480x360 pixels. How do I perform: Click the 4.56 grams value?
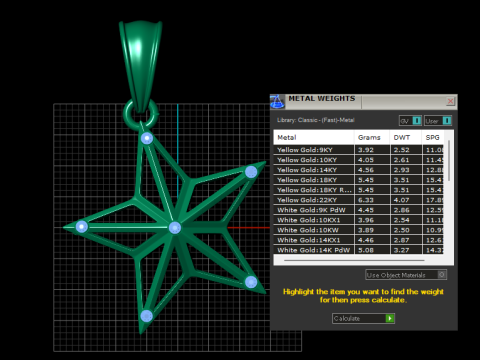coord(366,170)
